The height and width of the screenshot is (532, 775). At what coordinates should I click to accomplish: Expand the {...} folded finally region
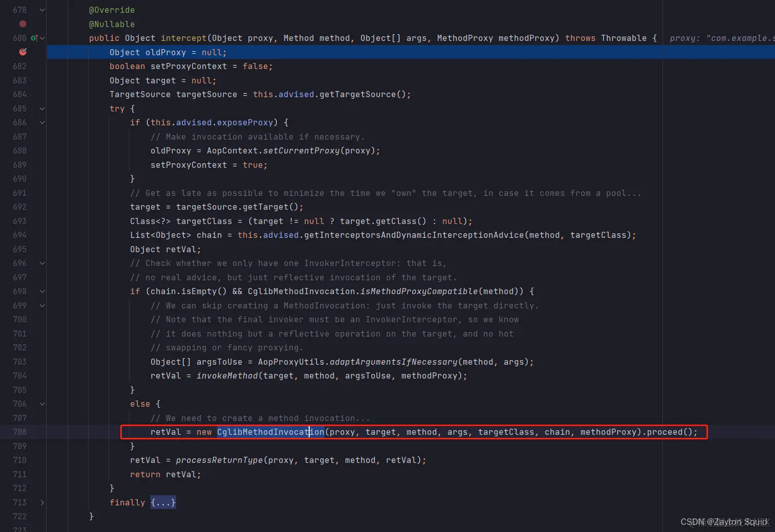tap(163, 502)
